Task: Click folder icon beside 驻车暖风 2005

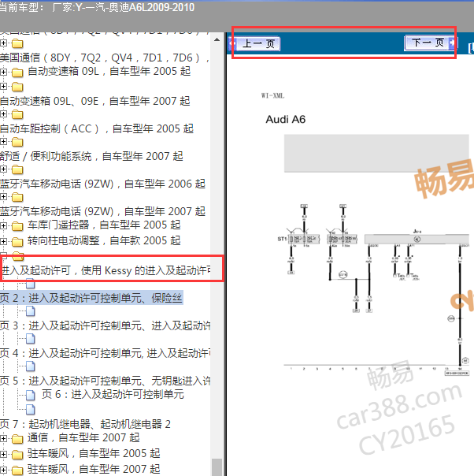Action: 17,455
